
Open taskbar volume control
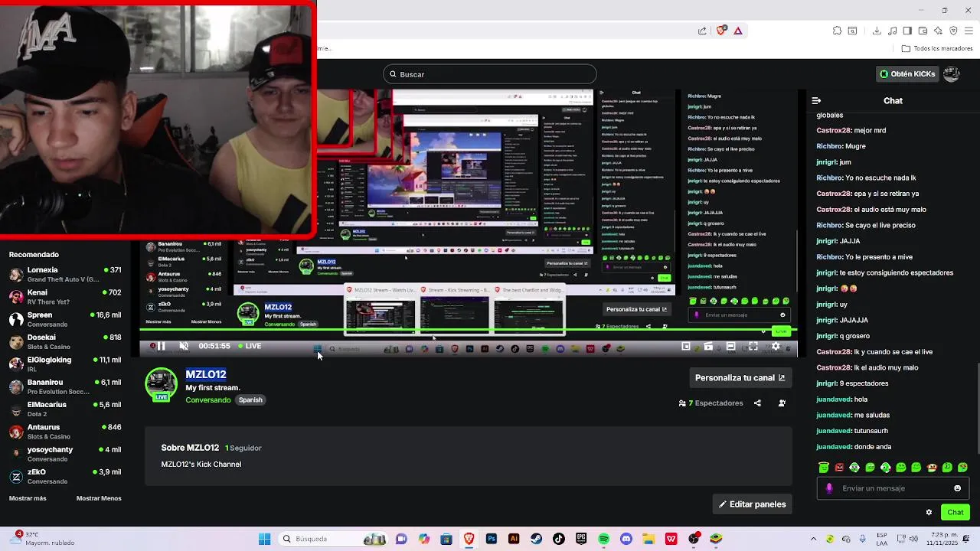pyautogui.click(x=913, y=539)
